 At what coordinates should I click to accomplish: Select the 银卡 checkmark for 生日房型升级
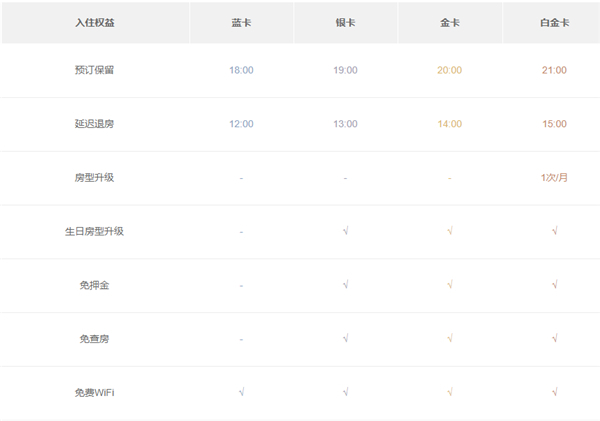[x=345, y=231]
